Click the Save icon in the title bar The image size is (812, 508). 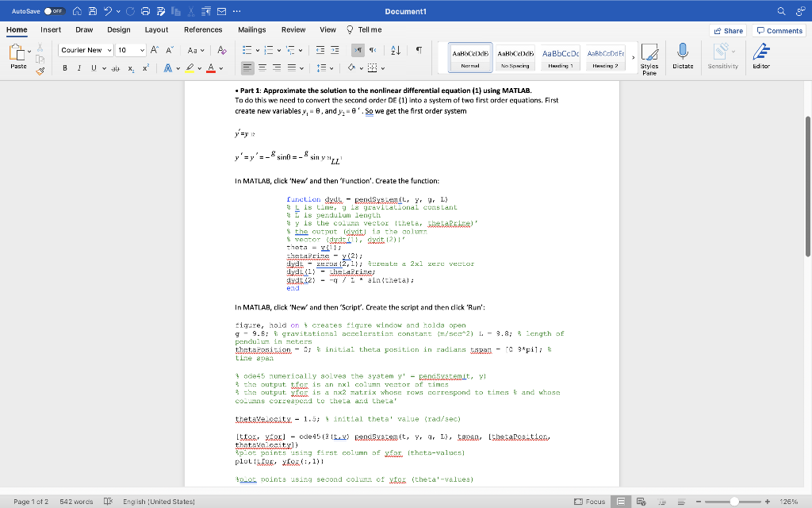[94, 10]
